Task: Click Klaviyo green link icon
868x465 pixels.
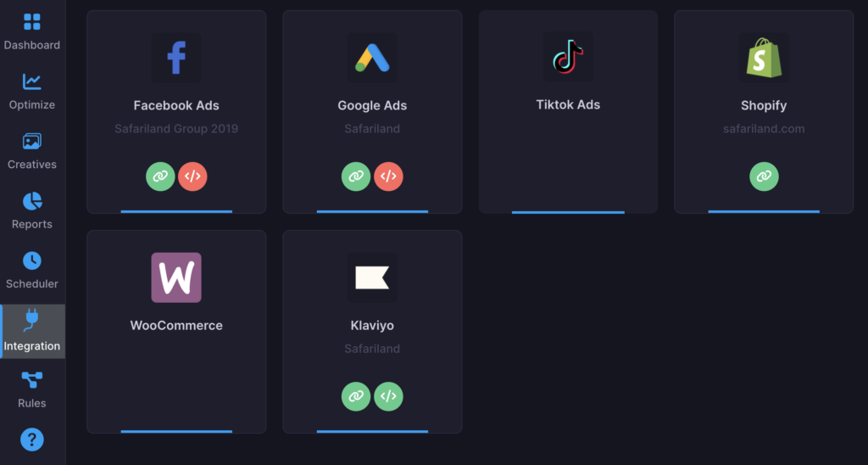Action: point(356,396)
